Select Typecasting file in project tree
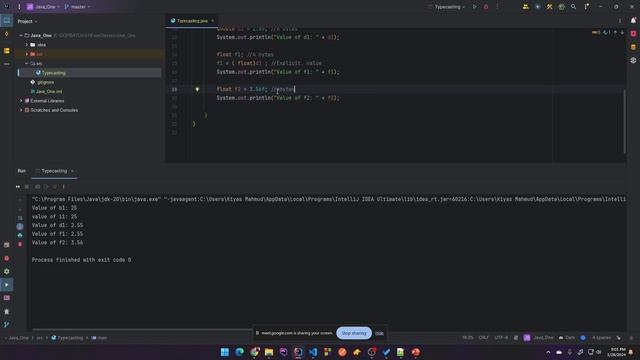This screenshot has width=640, height=360. pyautogui.click(x=53, y=73)
